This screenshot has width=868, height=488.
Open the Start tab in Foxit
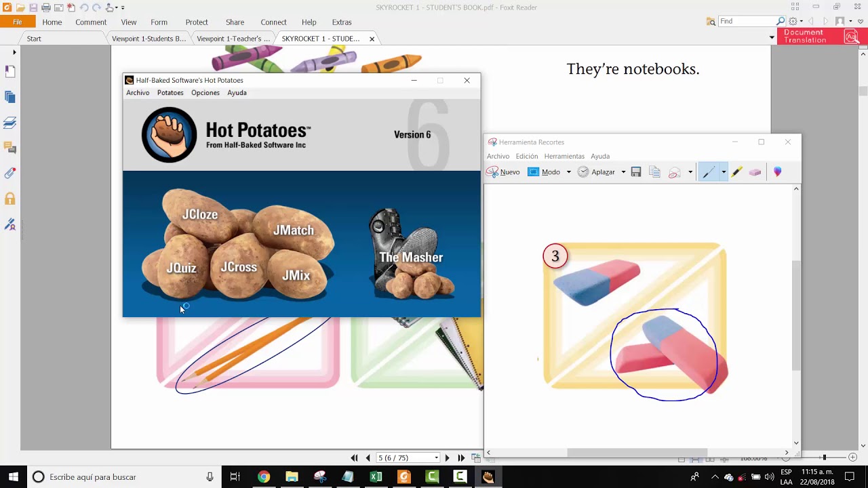(x=34, y=39)
